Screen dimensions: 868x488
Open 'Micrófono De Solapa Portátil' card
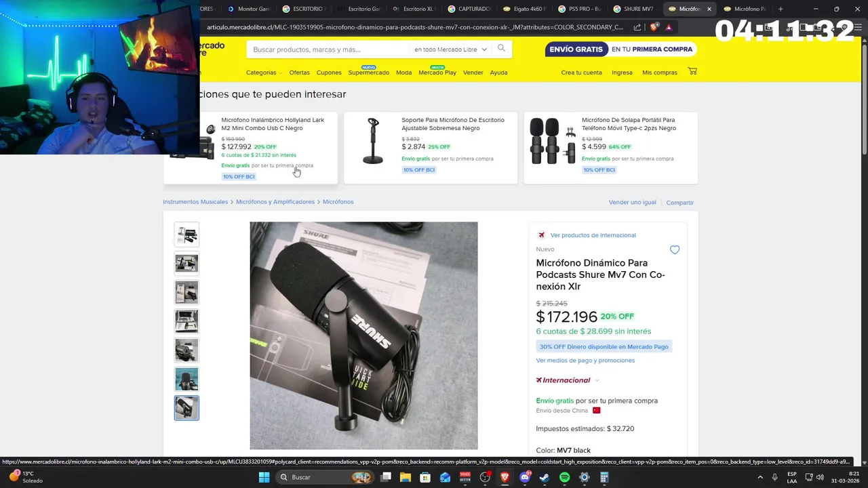pos(611,148)
